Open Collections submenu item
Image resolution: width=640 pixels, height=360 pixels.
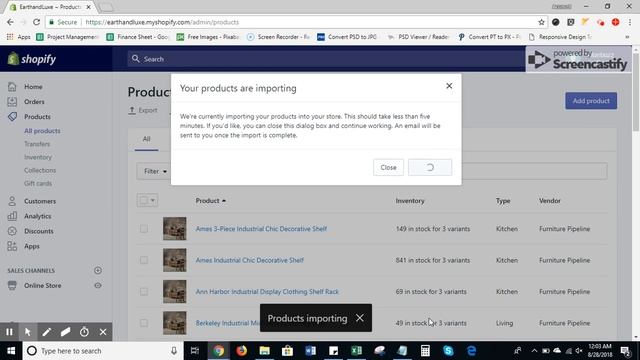tap(40, 170)
